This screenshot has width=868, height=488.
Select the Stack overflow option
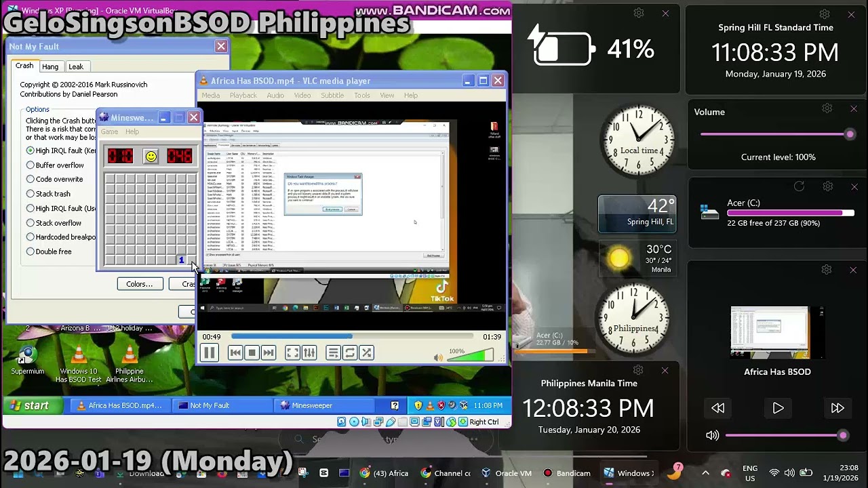point(54,222)
